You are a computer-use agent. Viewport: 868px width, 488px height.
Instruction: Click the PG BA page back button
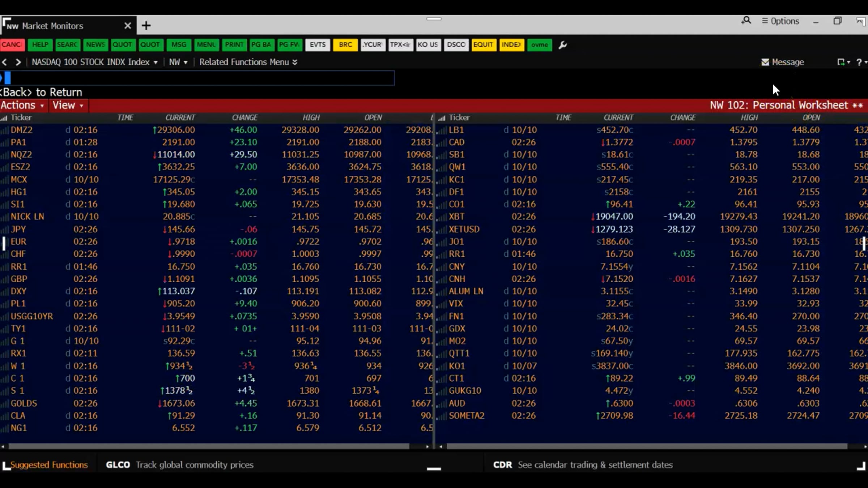[x=261, y=45]
